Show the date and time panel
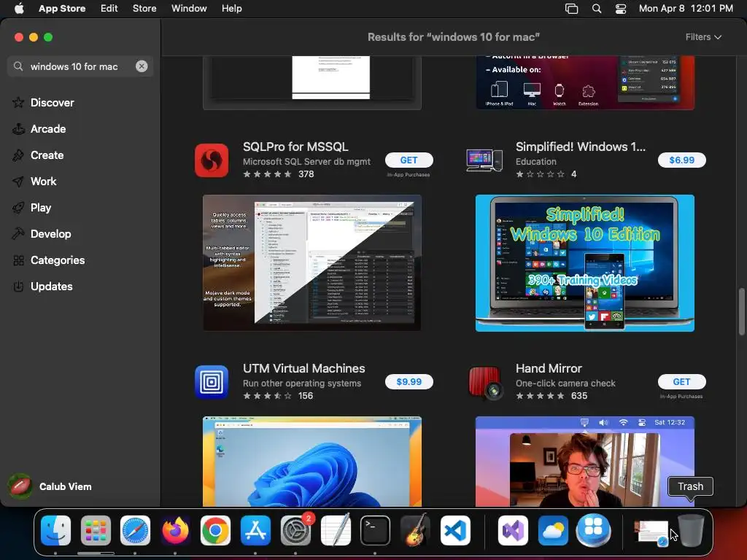This screenshot has width=747, height=560. click(686, 9)
